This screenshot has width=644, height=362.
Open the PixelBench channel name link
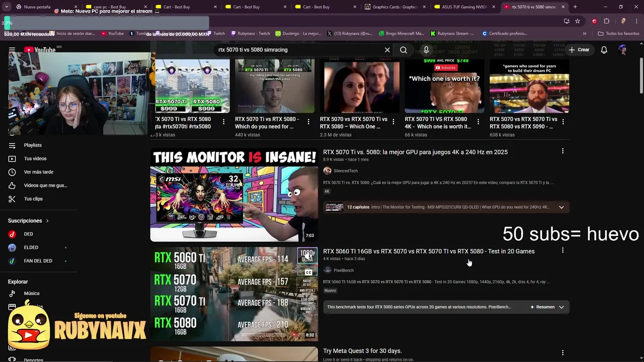coord(344,270)
